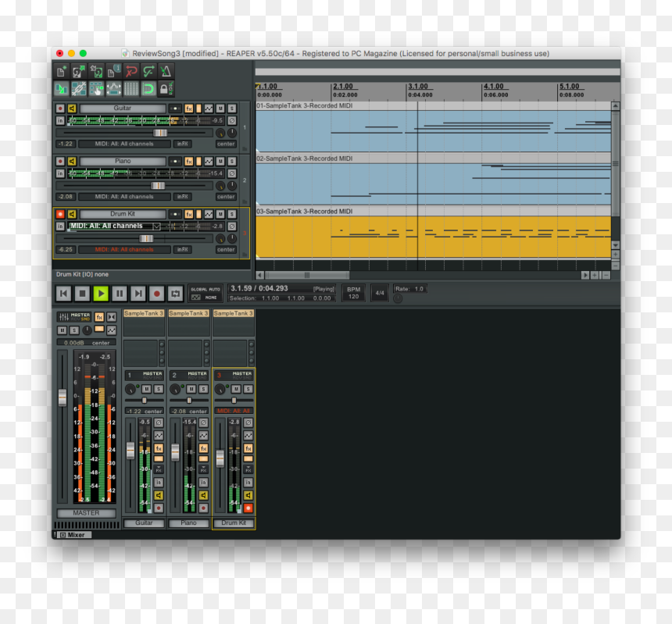The height and width of the screenshot is (624, 672).
Task: Toggle the metronome toolbar icon
Action: point(166,71)
